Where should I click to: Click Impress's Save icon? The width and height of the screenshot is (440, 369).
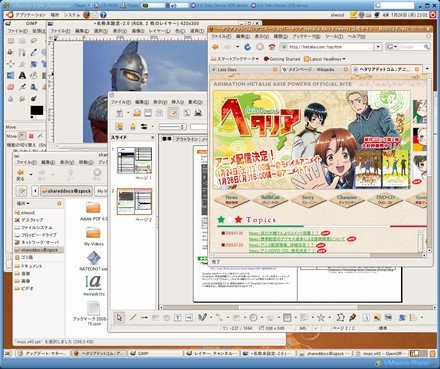[148, 113]
